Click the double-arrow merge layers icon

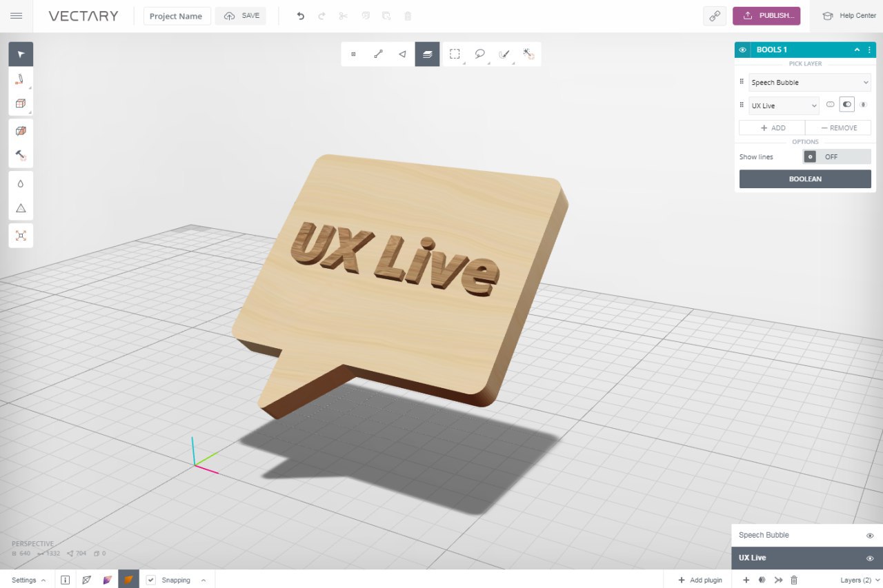(778, 580)
